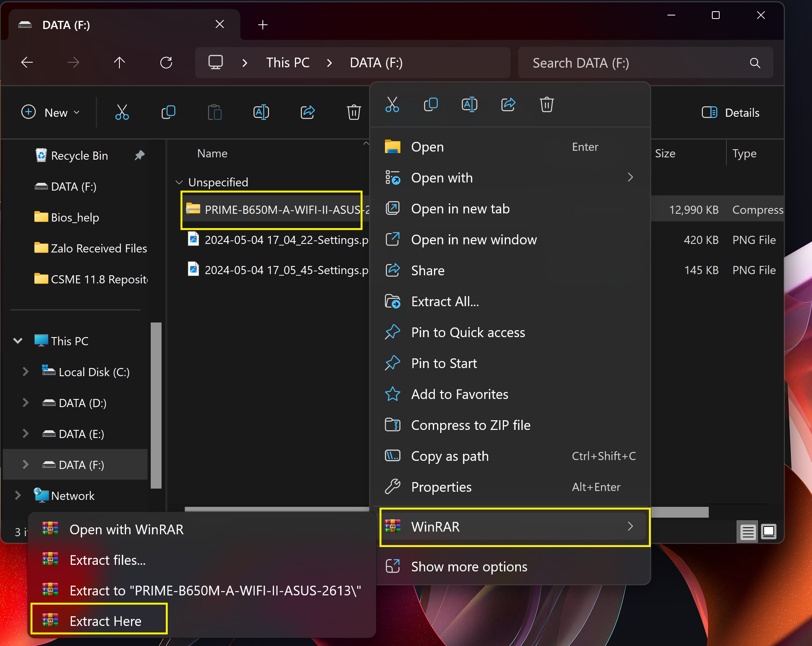Expand Local Disk (C:) tree node
This screenshot has height=646, width=812.
tap(26, 372)
